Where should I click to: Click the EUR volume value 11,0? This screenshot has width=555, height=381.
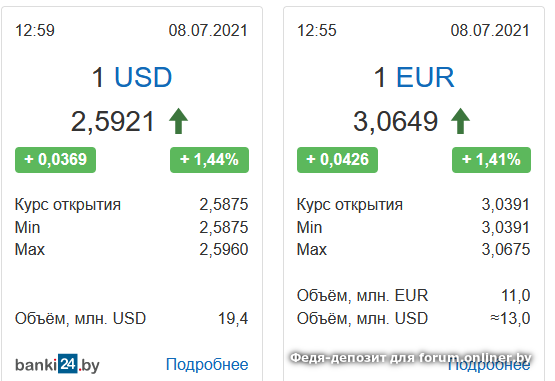(x=516, y=295)
